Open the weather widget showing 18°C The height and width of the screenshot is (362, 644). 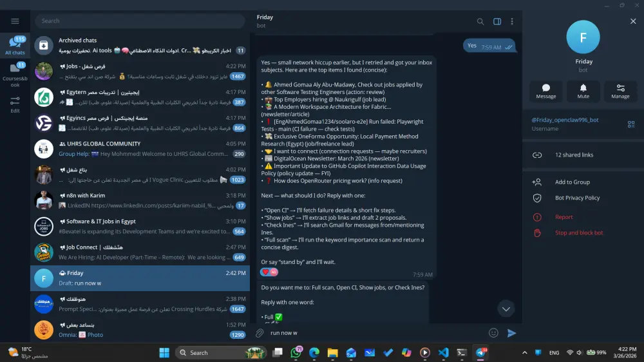(x=28, y=352)
